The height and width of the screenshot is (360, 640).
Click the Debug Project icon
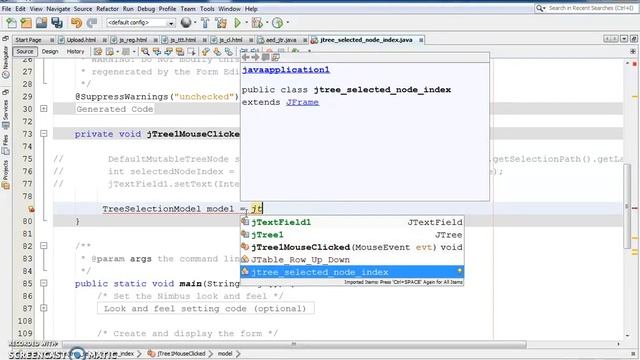tap(257, 23)
